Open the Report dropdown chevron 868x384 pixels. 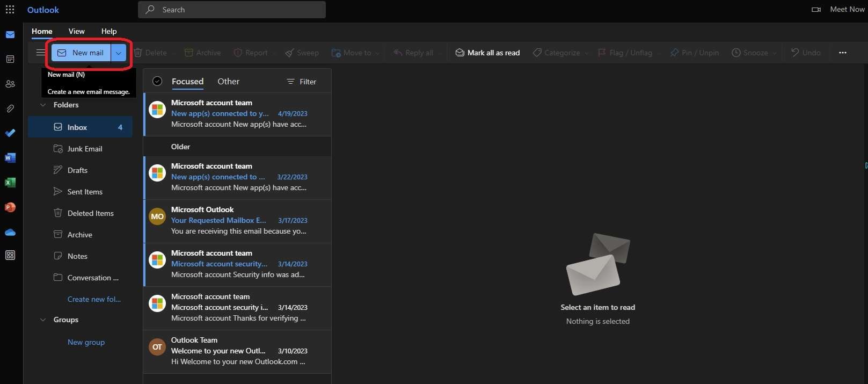click(x=274, y=53)
